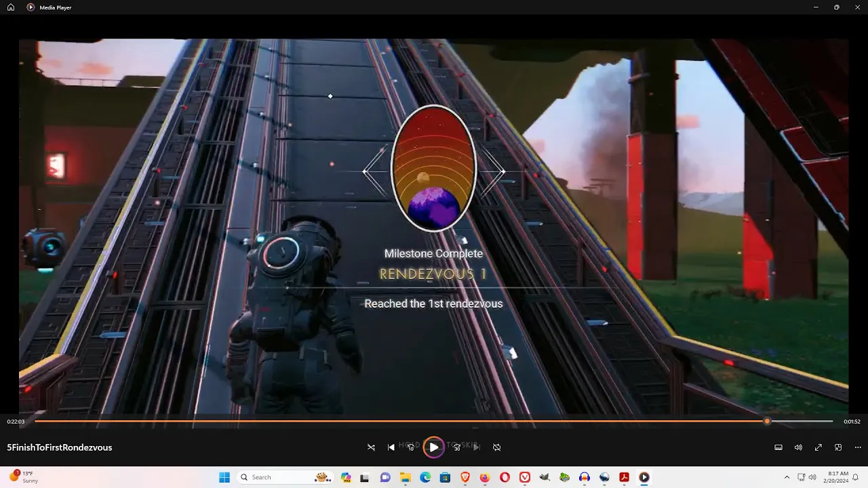Show hidden system tray icons
The image size is (868, 488).
click(787, 477)
